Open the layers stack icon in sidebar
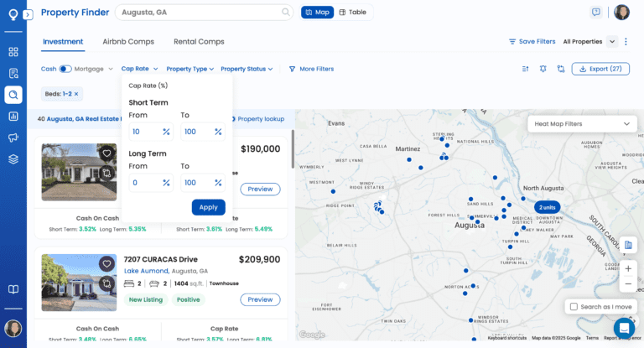 pos(13,159)
